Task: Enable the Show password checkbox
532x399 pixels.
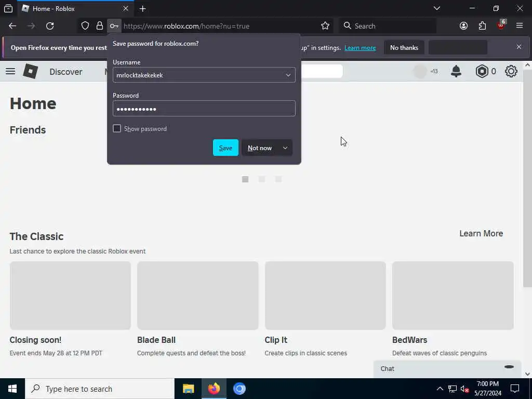Action: tap(117, 128)
